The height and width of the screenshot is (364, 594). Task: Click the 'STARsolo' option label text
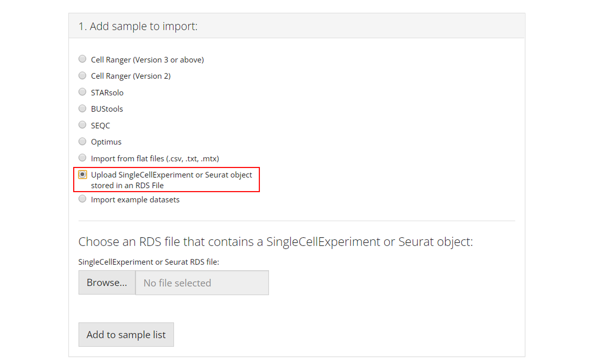coord(107,93)
